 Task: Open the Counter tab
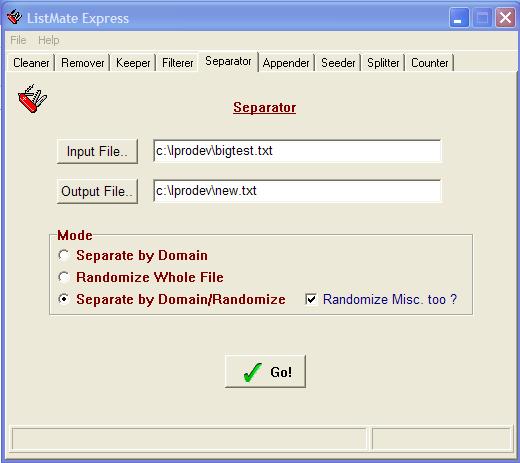click(x=430, y=63)
